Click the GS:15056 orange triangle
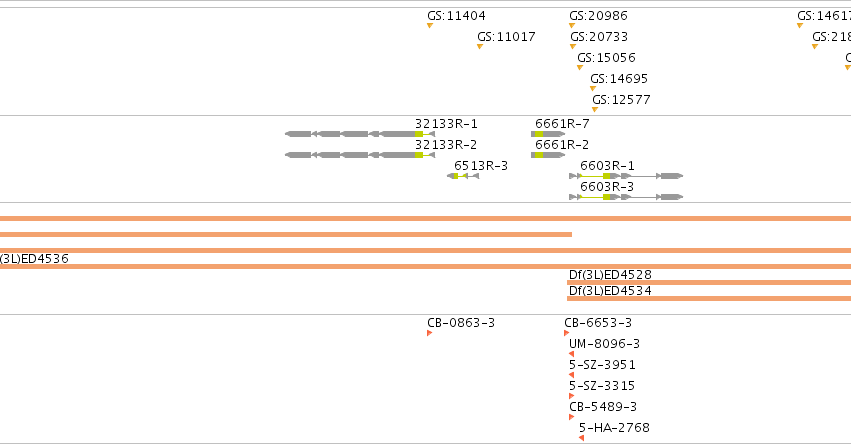851x444 pixels. [580, 68]
